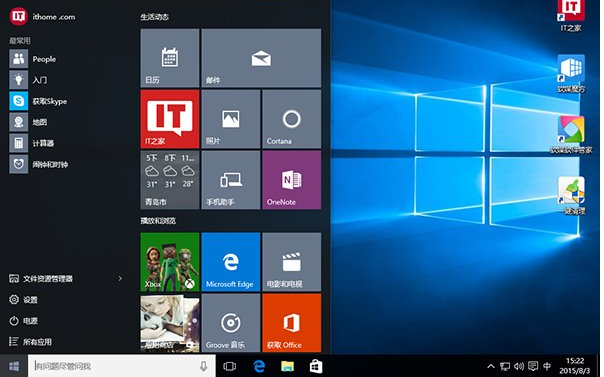Open the Store from the taskbar
This screenshot has width=604, height=377.
[316, 366]
